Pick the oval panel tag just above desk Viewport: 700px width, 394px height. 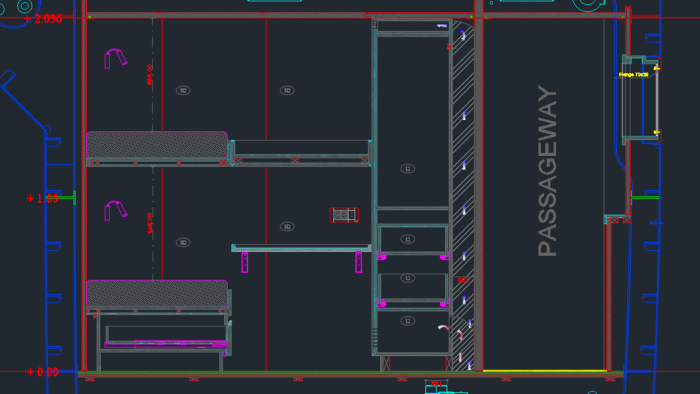287,227
